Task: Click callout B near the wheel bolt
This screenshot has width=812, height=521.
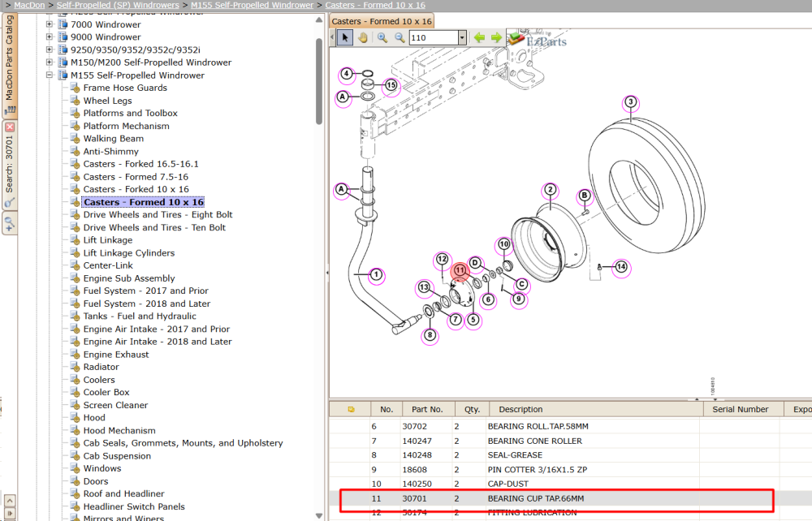Action: tap(584, 196)
